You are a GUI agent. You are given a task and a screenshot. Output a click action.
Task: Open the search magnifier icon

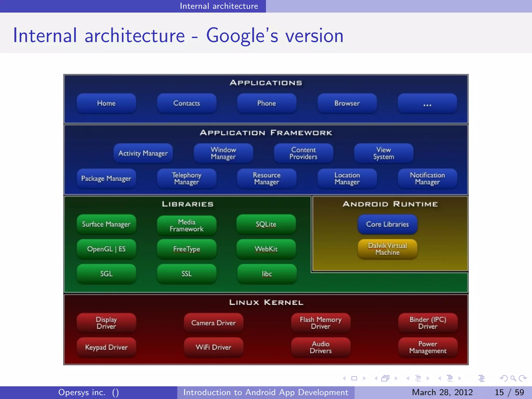[513, 378]
